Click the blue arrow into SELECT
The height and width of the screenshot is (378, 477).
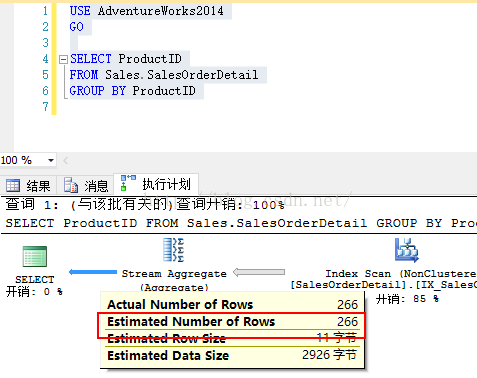pos(93,272)
